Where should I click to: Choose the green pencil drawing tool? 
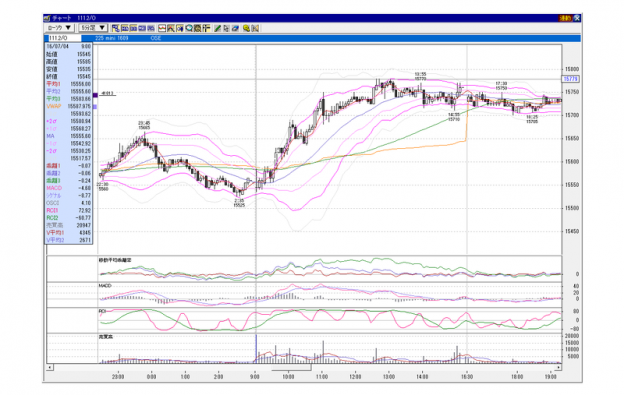pos(217,28)
